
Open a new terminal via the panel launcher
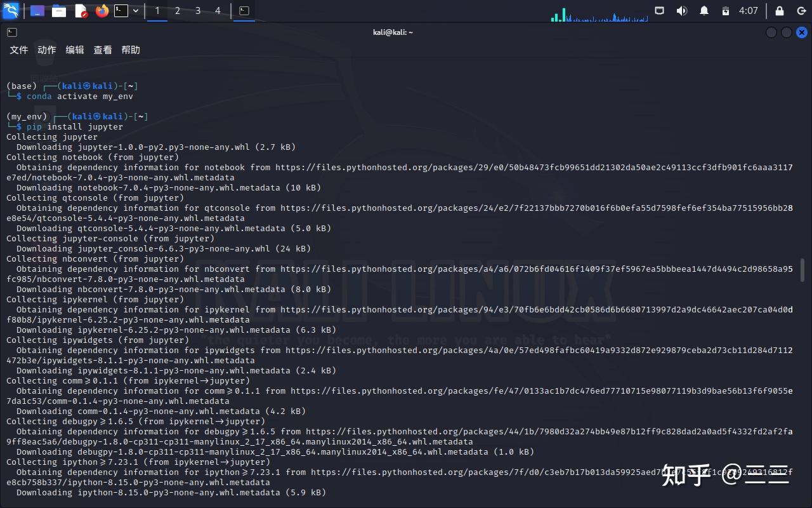[121, 10]
